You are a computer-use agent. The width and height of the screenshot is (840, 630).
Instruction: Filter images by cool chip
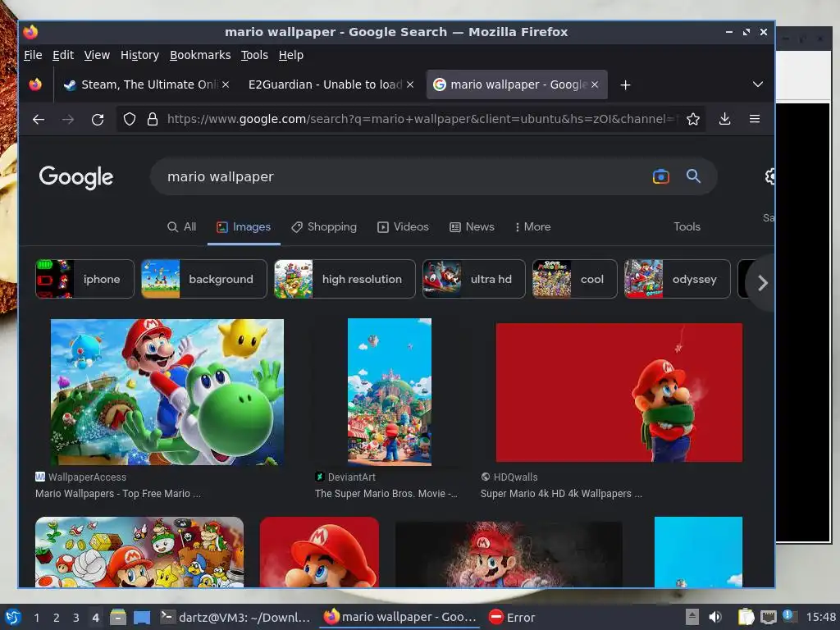pyautogui.click(x=575, y=279)
